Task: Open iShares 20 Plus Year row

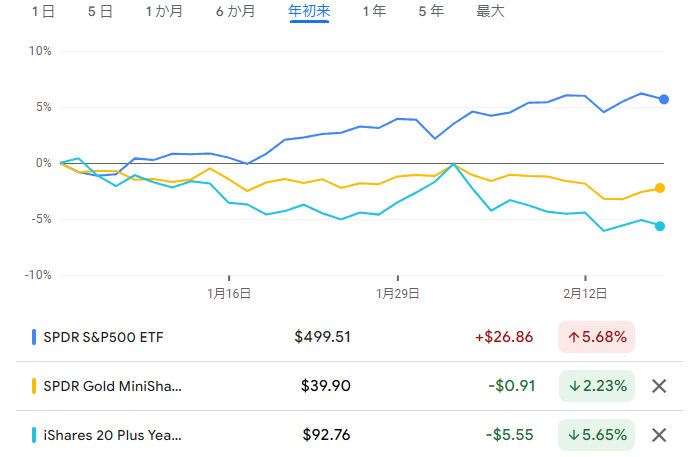Action: tap(113, 435)
